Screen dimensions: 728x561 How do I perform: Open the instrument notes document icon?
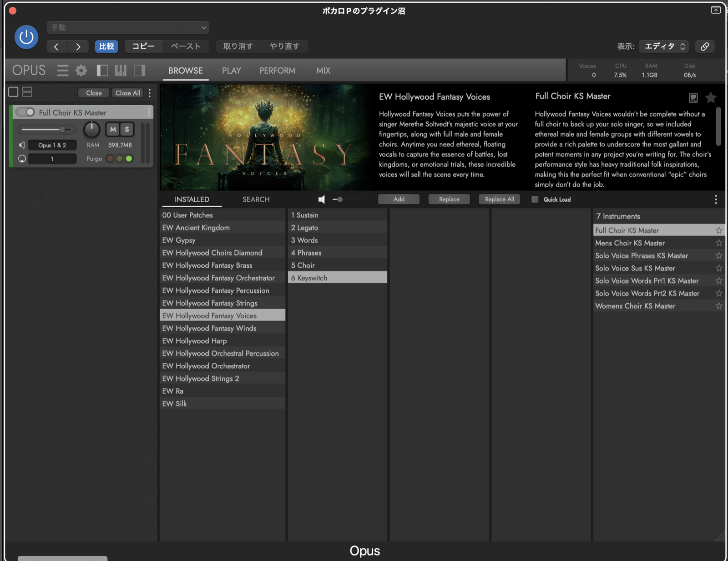693,98
